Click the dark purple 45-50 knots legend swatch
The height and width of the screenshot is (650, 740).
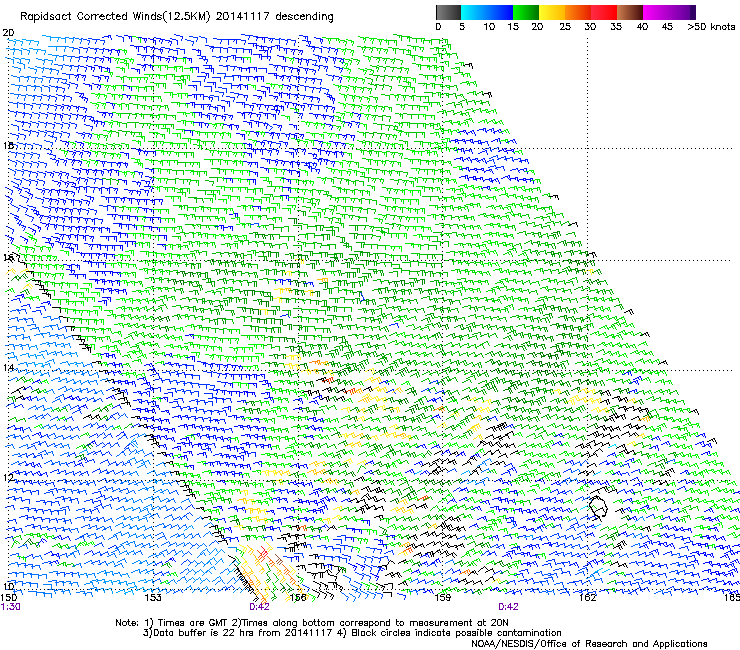(x=682, y=12)
